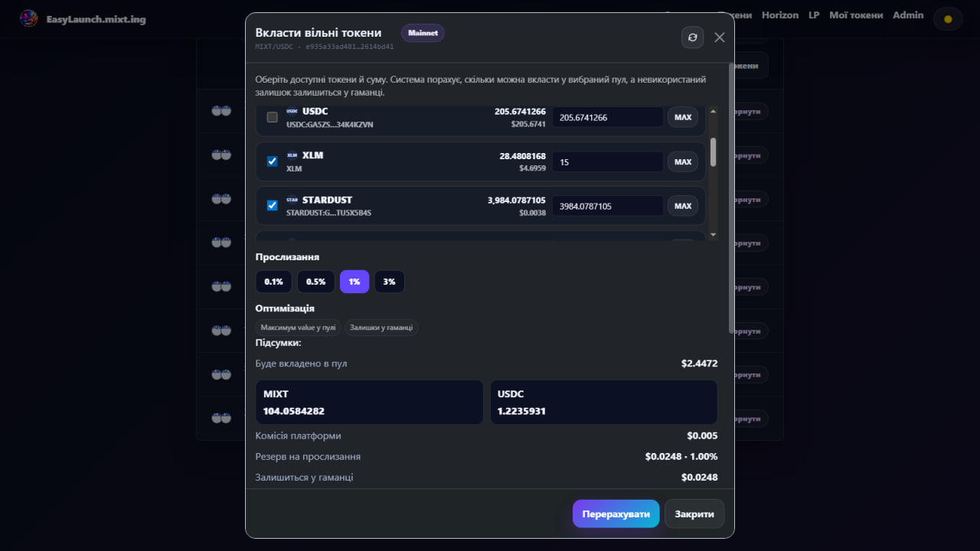Click the Закрити button

[x=694, y=514]
